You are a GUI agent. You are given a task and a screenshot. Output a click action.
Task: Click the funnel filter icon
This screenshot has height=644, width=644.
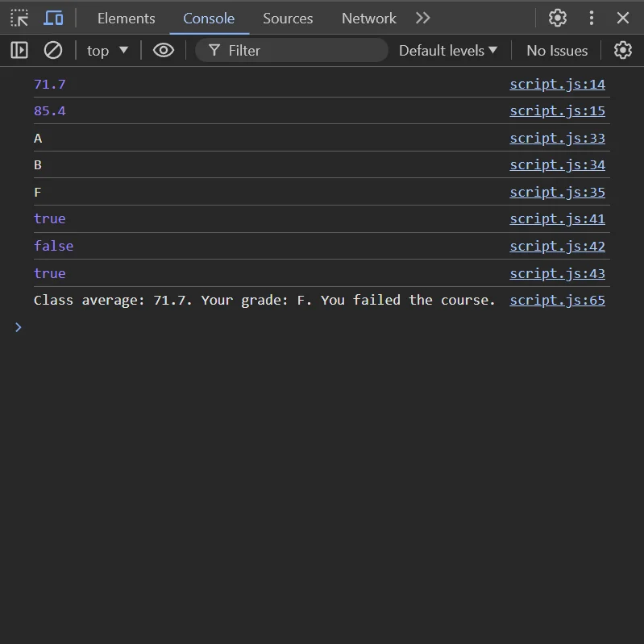tap(214, 51)
